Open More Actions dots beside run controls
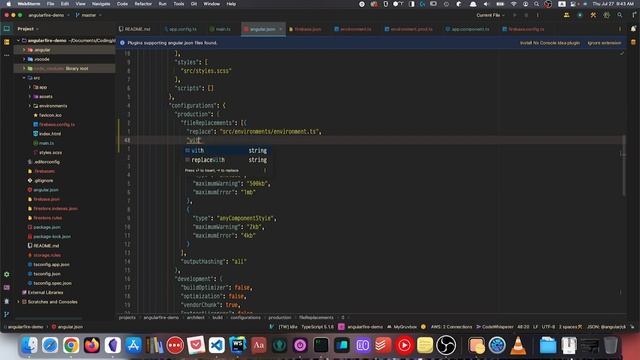 point(538,15)
